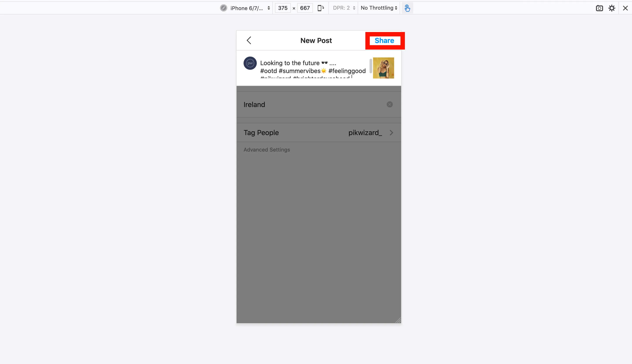
Task: Open browser DevTools settings gear
Action: (x=612, y=7)
